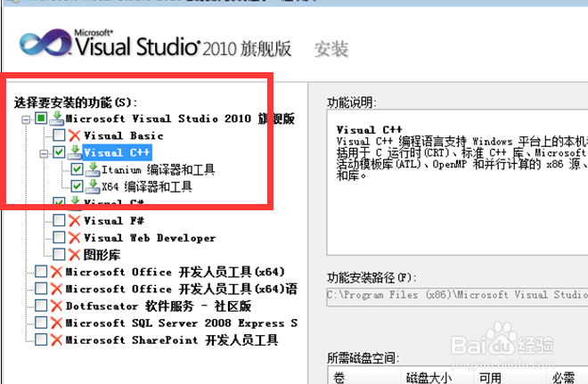588x384 pixels.
Task: Uncheck the Itanium 编译器和工具 checkbox
Action: coord(77,169)
